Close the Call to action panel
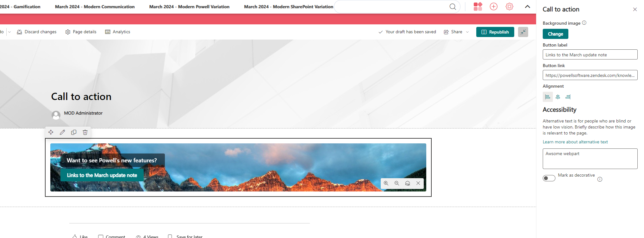The height and width of the screenshot is (238, 644). (635, 9)
